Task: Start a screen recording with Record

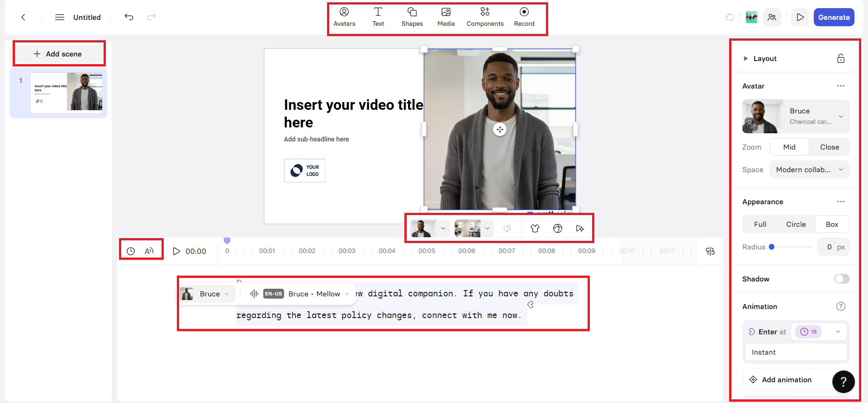Action: (x=524, y=17)
